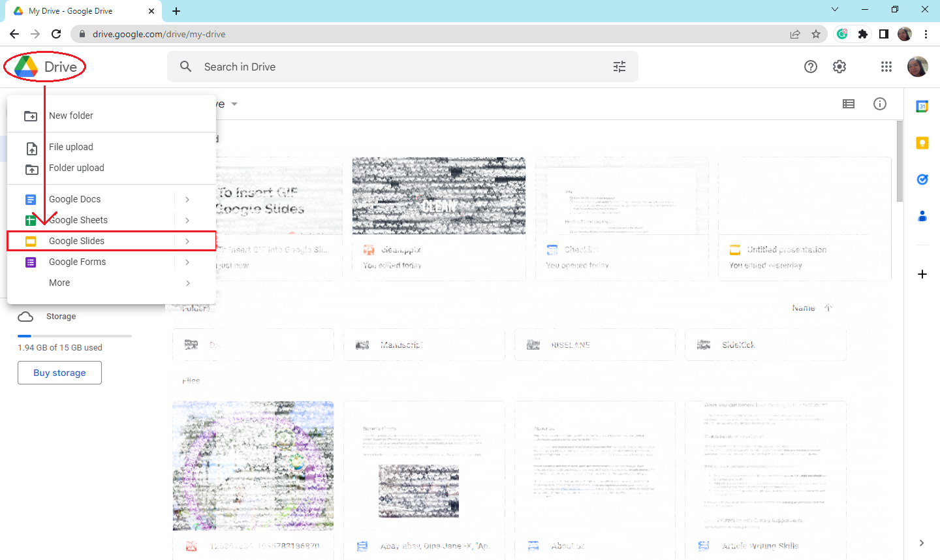Open Google Tasks side panel

click(x=922, y=179)
